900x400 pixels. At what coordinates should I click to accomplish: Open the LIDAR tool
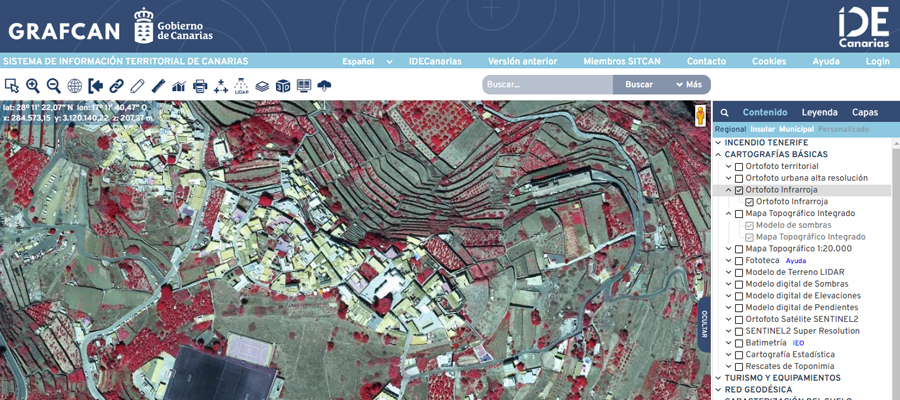pos(242,86)
